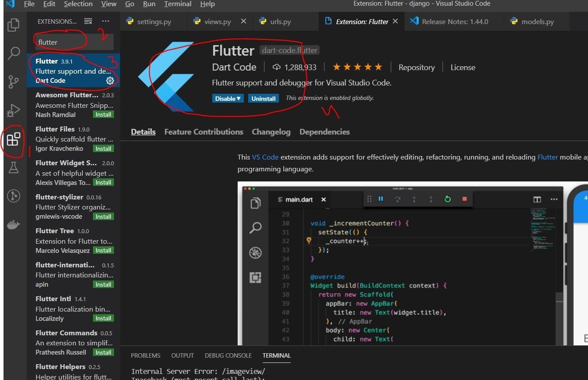This screenshot has width=588, height=380.
Task: Install Flutter Files by Igor Kravchenko
Action: (103, 149)
